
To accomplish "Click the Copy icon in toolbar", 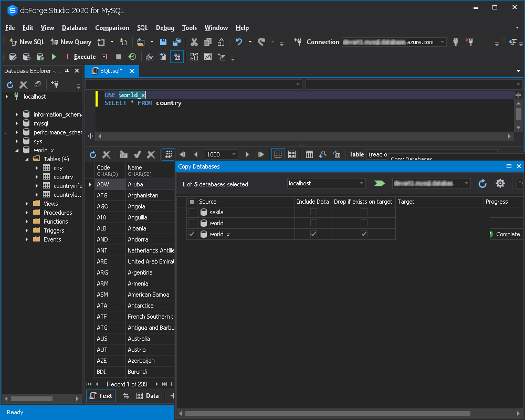I will tap(207, 42).
